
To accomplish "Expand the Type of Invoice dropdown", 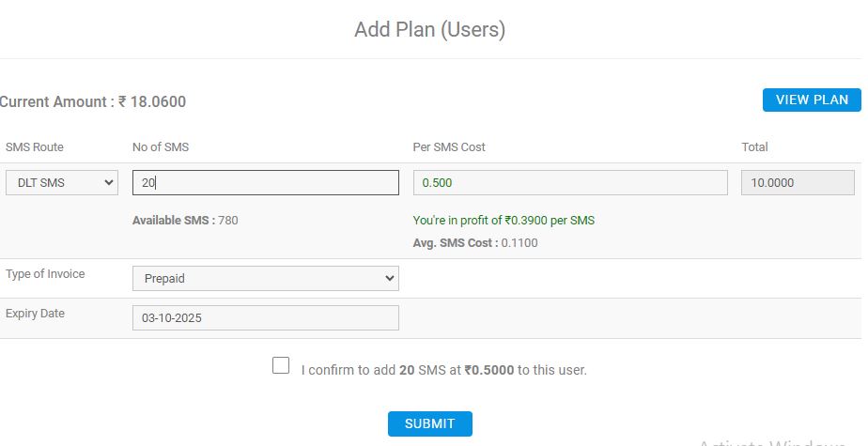I will pos(265,278).
